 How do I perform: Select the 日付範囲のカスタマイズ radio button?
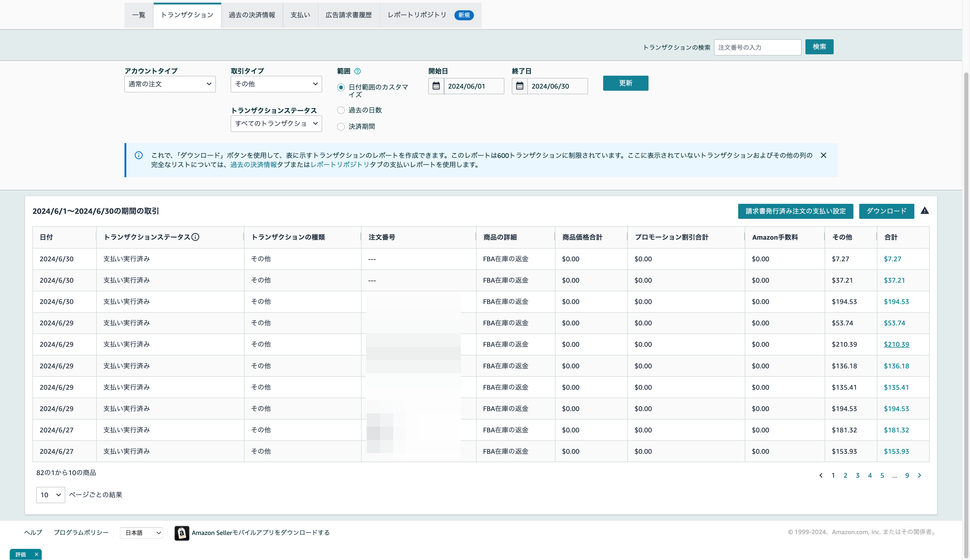pos(341,87)
